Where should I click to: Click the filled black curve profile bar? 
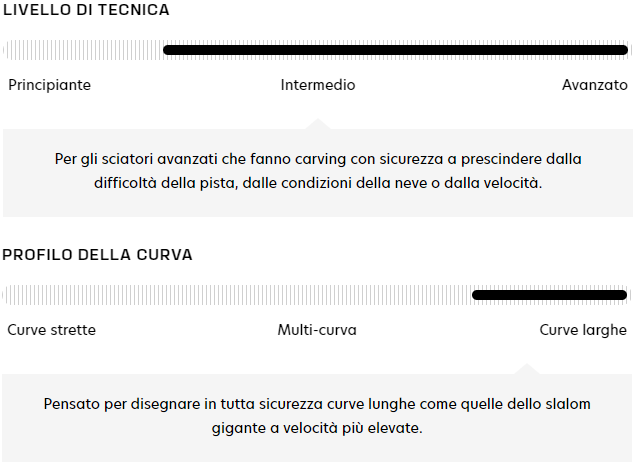click(549, 294)
